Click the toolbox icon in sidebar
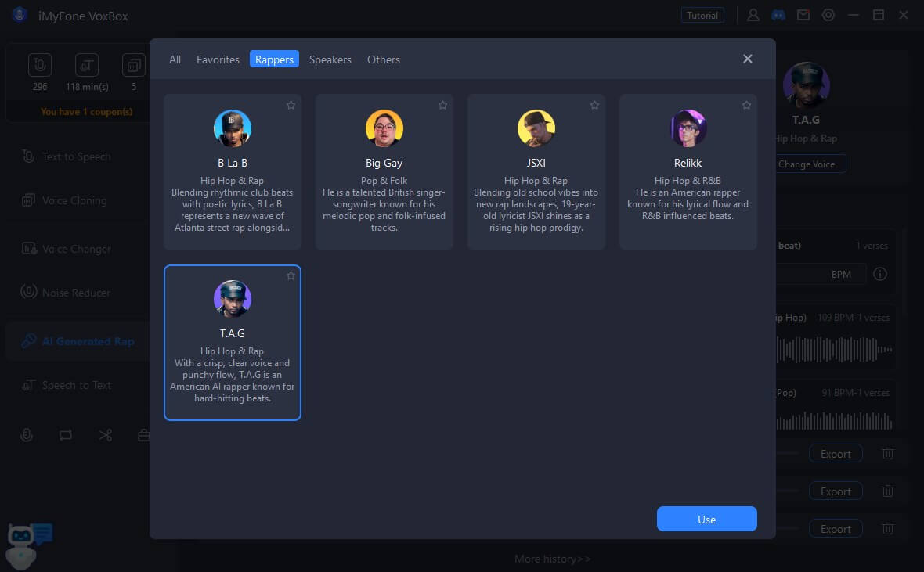924x572 pixels. [x=143, y=435]
